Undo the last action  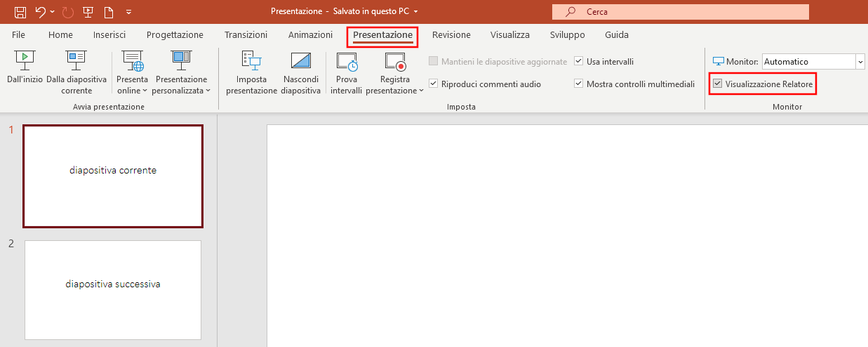(x=41, y=12)
